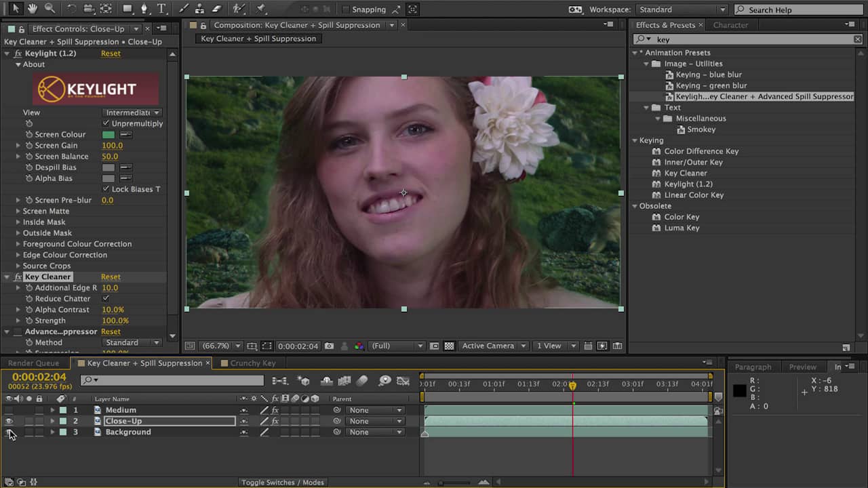Select the Rotation tool
The image size is (868, 488).
[72, 9]
